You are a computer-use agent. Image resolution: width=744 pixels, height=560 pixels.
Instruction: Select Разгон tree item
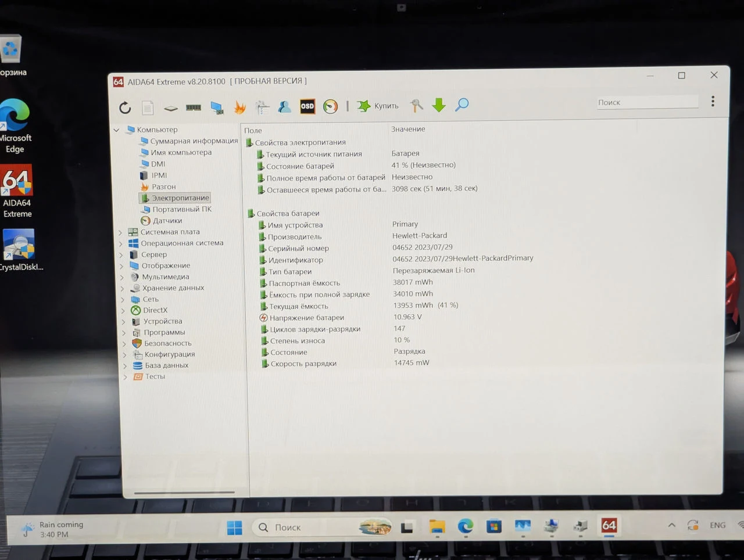[x=158, y=186]
